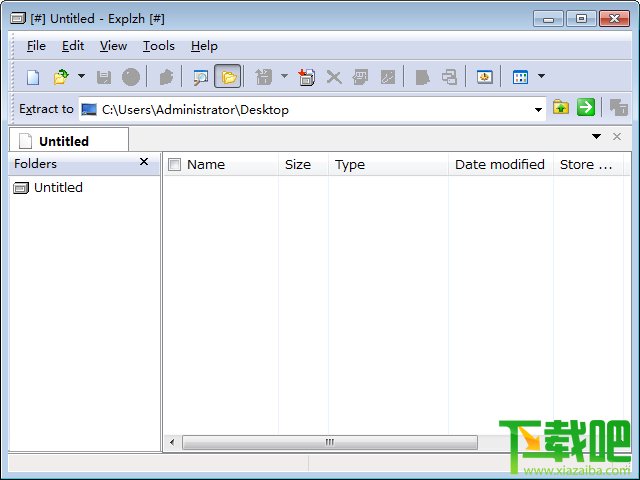Change view mode with the grid icon
The width and height of the screenshot is (640, 480).
tap(520, 77)
